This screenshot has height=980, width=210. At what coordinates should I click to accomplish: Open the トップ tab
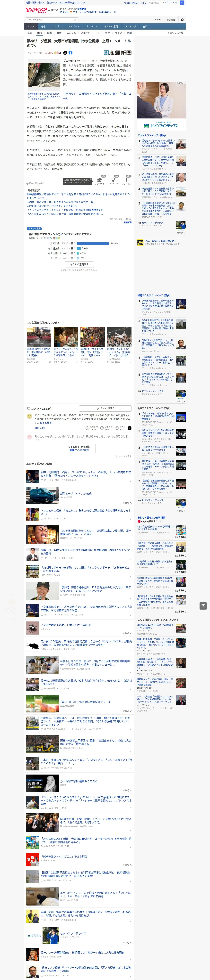coord(31,27)
